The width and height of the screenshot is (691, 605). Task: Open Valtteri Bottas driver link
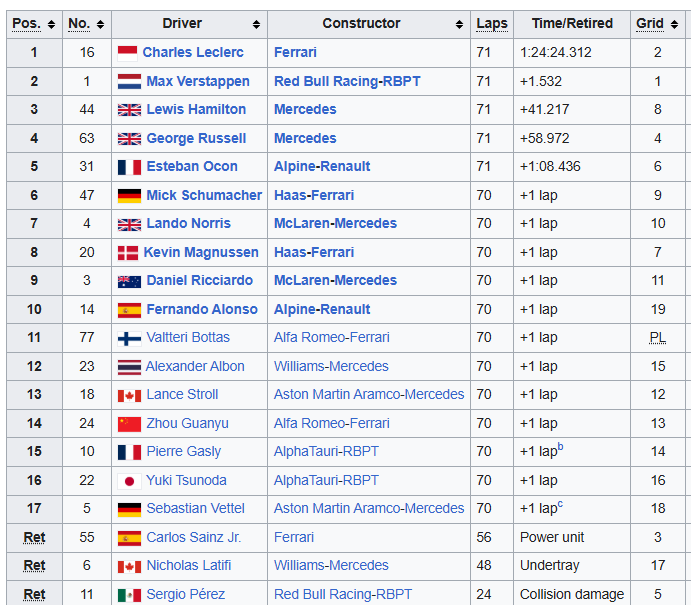(188, 338)
